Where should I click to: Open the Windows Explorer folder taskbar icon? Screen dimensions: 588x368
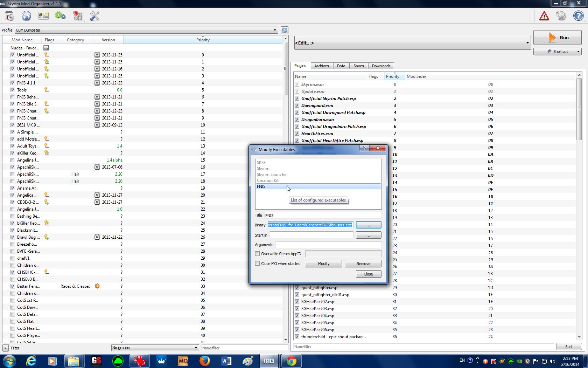[x=73, y=361]
